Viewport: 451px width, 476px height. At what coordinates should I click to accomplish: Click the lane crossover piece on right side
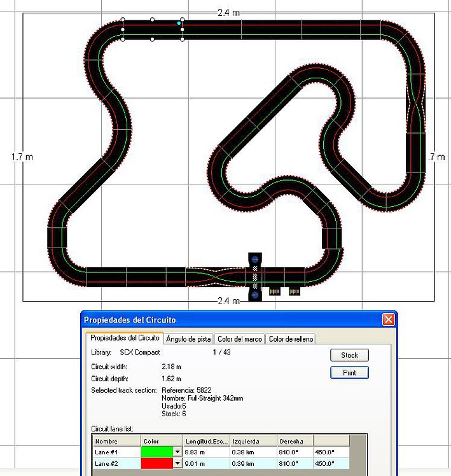point(415,103)
